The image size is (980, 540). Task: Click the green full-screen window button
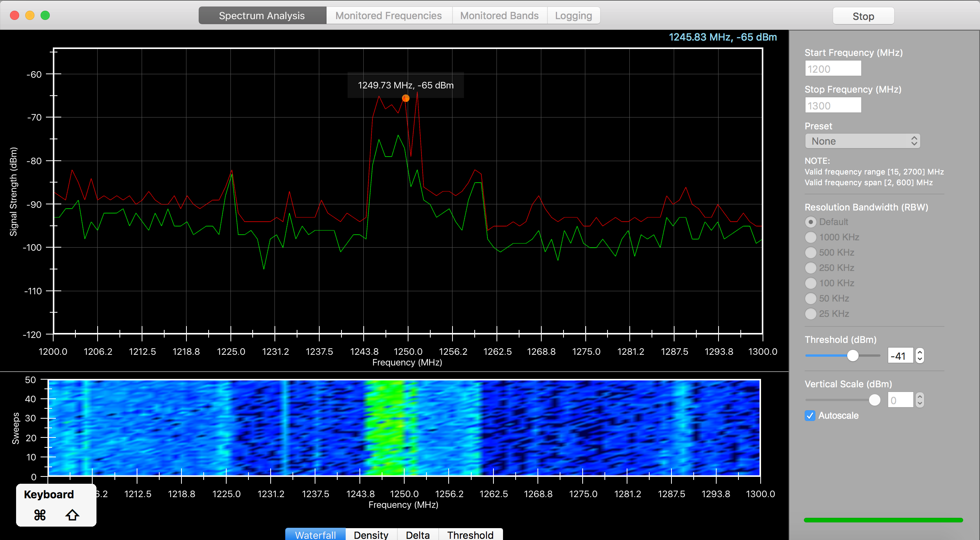[x=45, y=15]
